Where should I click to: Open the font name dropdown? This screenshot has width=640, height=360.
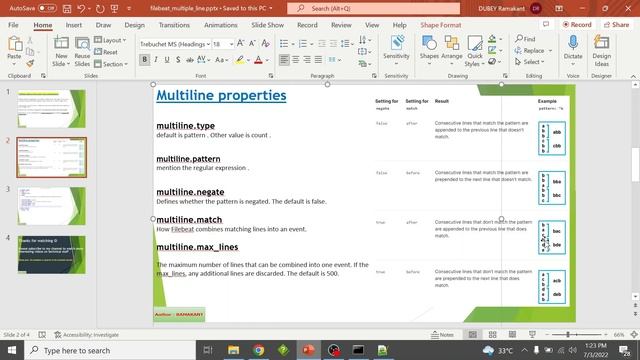tap(208, 44)
